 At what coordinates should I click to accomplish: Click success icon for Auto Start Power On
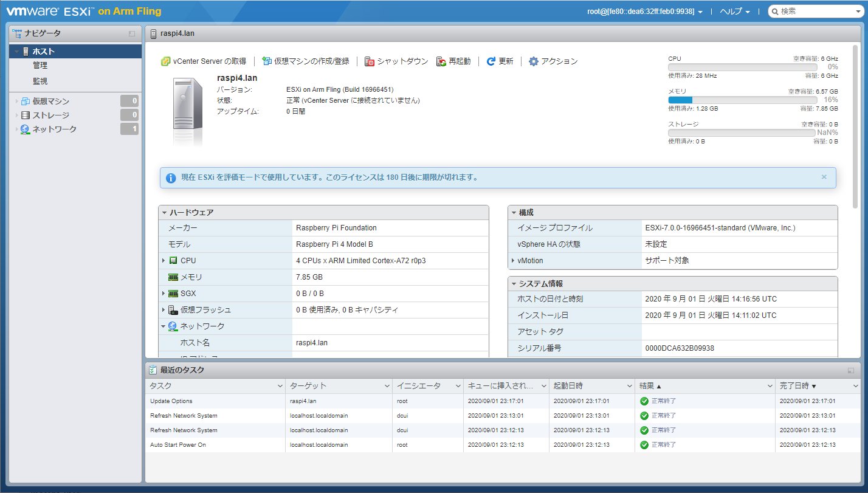pyautogui.click(x=644, y=445)
